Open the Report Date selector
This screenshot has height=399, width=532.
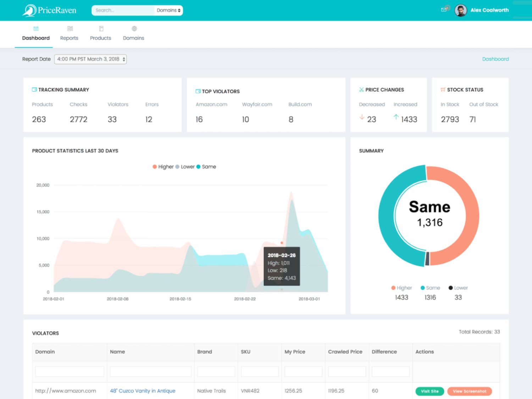(90, 59)
